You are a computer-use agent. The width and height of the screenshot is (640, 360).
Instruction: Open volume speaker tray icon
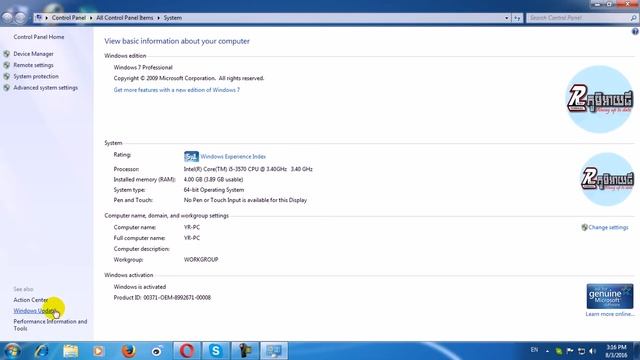click(x=593, y=351)
